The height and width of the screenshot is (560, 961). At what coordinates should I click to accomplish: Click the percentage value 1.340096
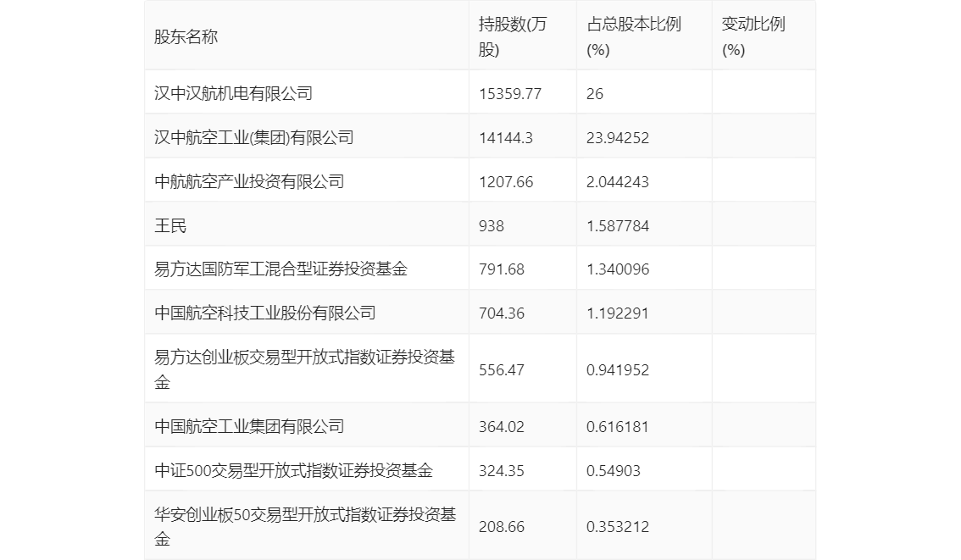click(617, 269)
